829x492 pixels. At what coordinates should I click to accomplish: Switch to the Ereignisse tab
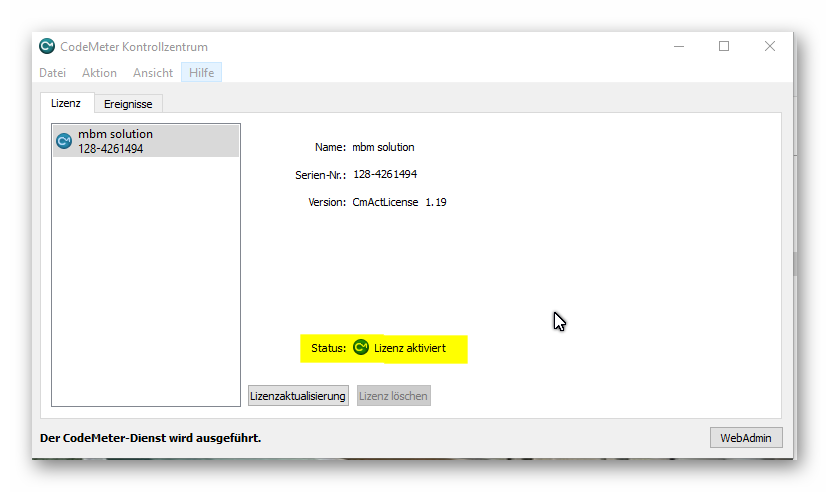pos(128,104)
